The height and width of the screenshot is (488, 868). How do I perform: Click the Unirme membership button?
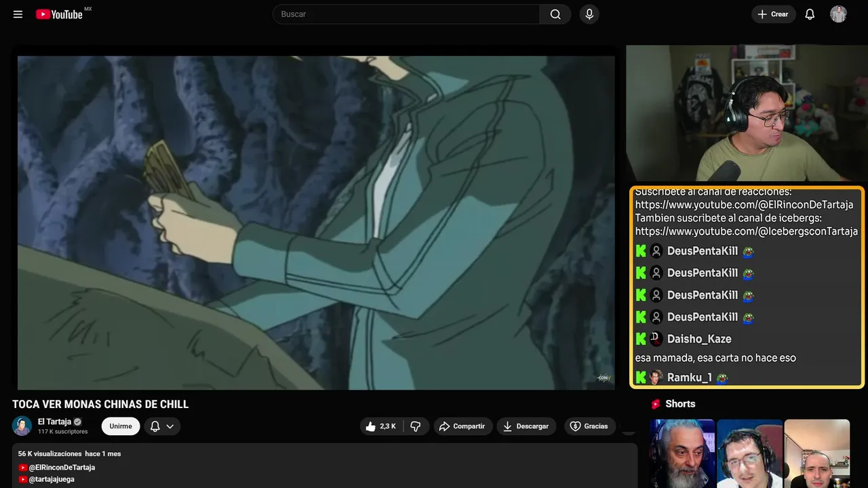pyautogui.click(x=121, y=426)
